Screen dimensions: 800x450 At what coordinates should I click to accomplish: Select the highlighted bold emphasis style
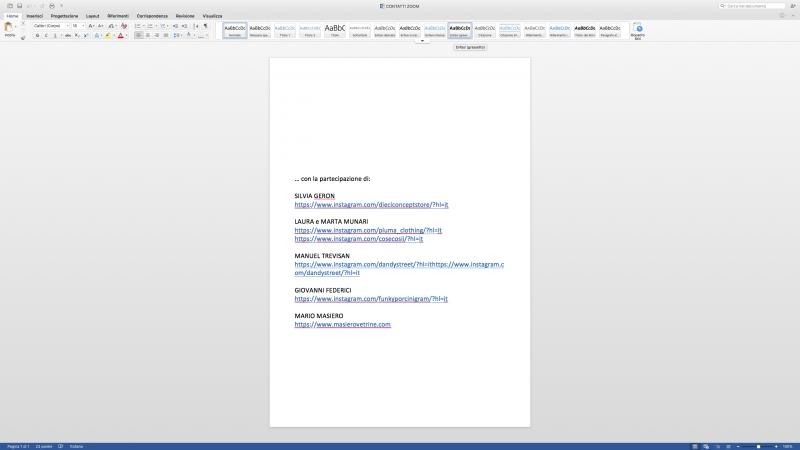(x=460, y=31)
